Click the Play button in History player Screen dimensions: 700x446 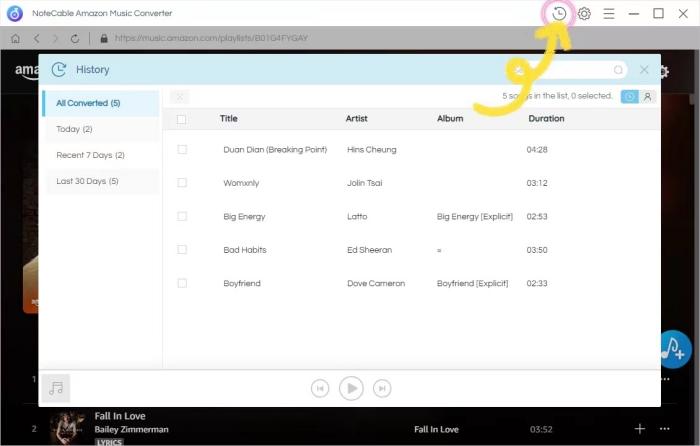pos(351,388)
